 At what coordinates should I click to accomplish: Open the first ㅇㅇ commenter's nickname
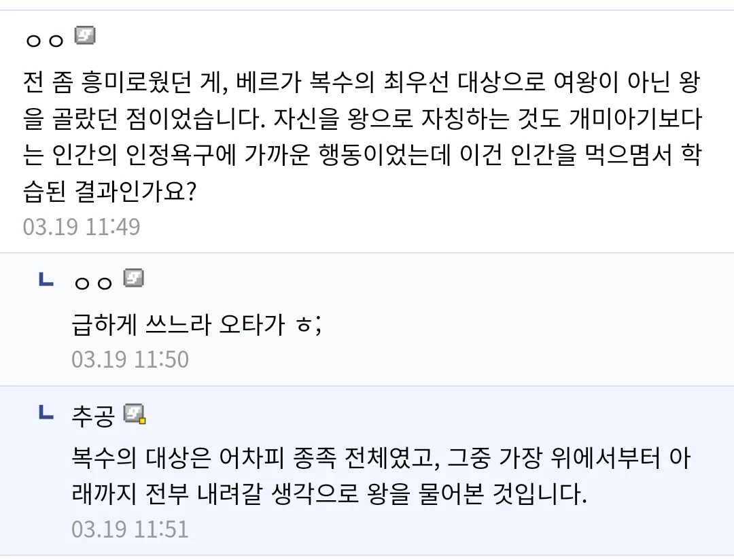(44, 39)
